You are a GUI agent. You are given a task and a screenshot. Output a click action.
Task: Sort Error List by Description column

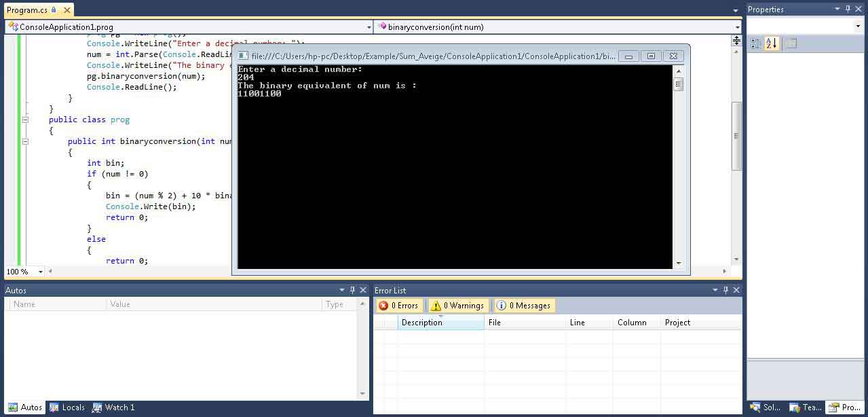[x=440, y=323]
